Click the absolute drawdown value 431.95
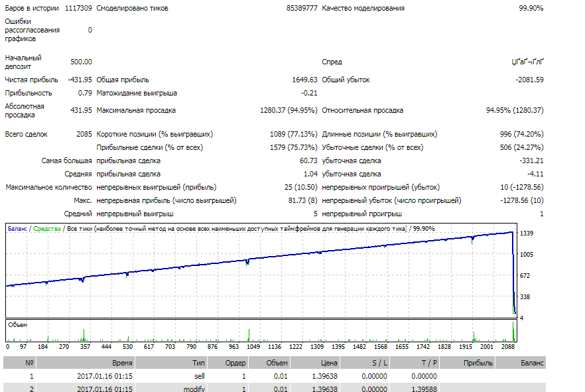The image size is (585, 392). click(x=82, y=110)
